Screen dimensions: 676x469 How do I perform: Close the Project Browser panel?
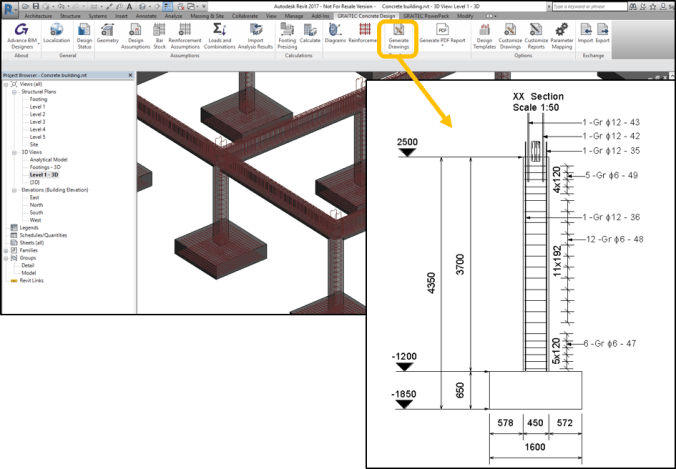coord(130,76)
